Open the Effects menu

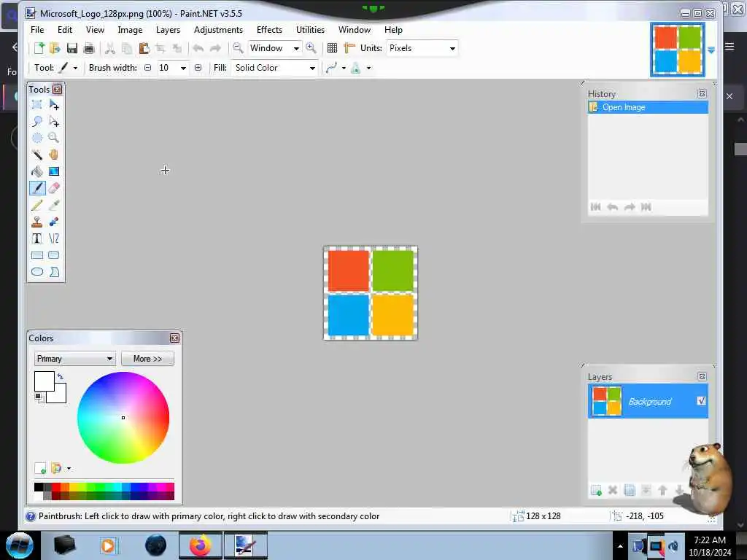click(x=269, y=29)
